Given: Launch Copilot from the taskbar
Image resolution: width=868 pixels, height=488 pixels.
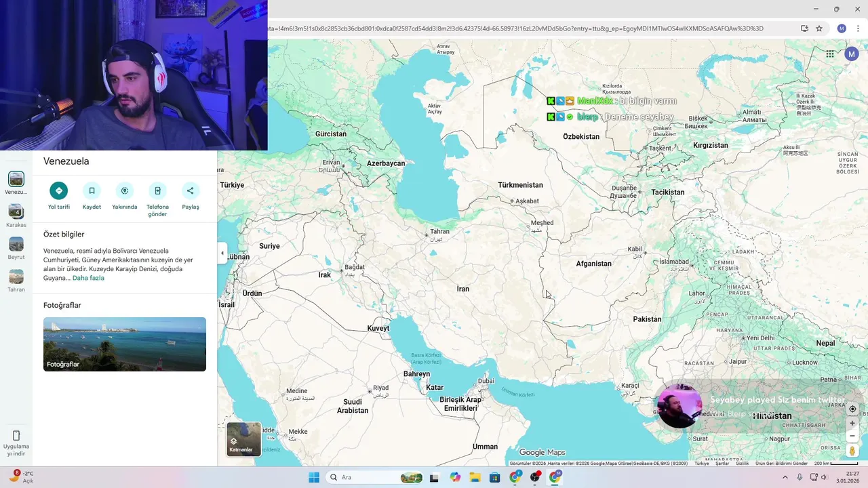Looking at the screenshot, I should (454, 477).
